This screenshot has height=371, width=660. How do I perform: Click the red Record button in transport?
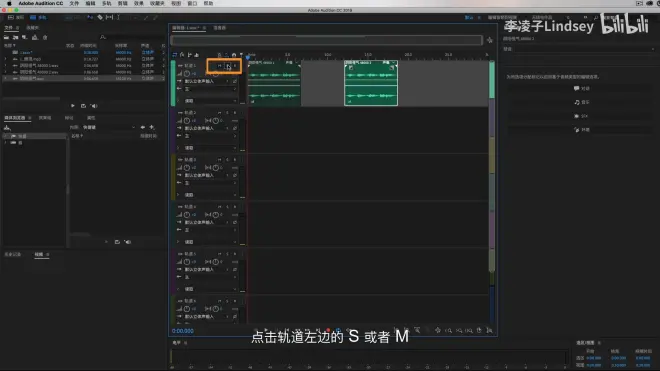(x=328, y=331)
